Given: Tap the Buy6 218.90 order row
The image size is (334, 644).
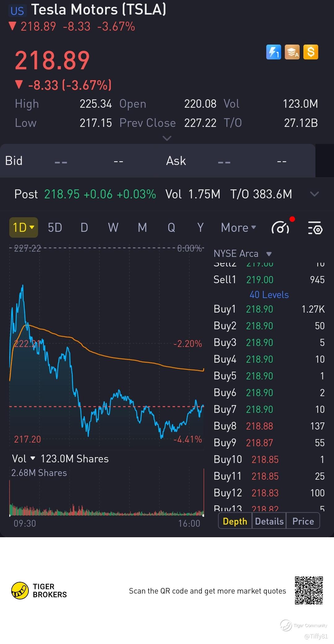Looking at the screenshot, I should (x=269, y=393).
